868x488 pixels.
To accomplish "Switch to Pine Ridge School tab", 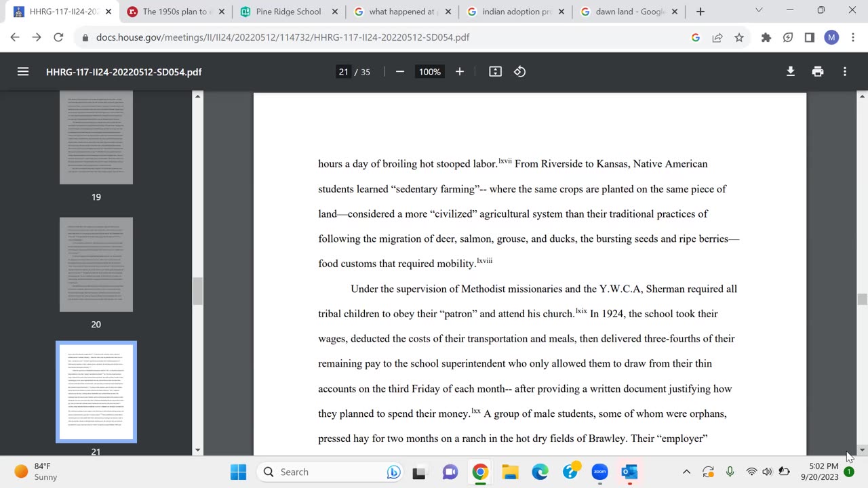I will click(288, 12).
